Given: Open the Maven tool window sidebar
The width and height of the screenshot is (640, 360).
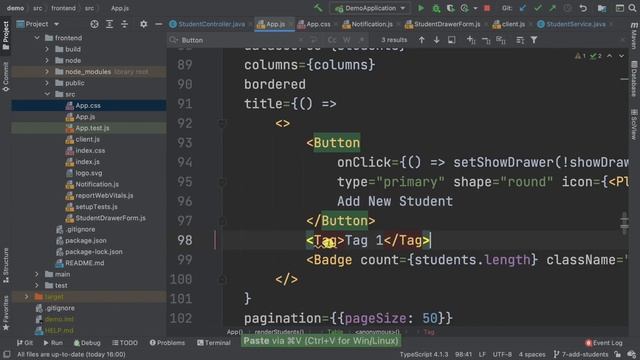Looking at the screenshot, I should tap(634, 36).
